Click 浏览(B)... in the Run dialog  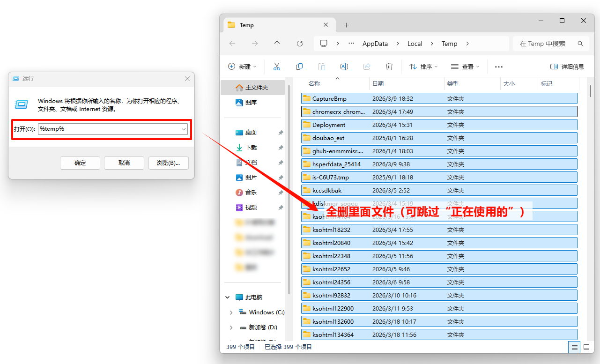pyautogui.click(x=168, y=163)
